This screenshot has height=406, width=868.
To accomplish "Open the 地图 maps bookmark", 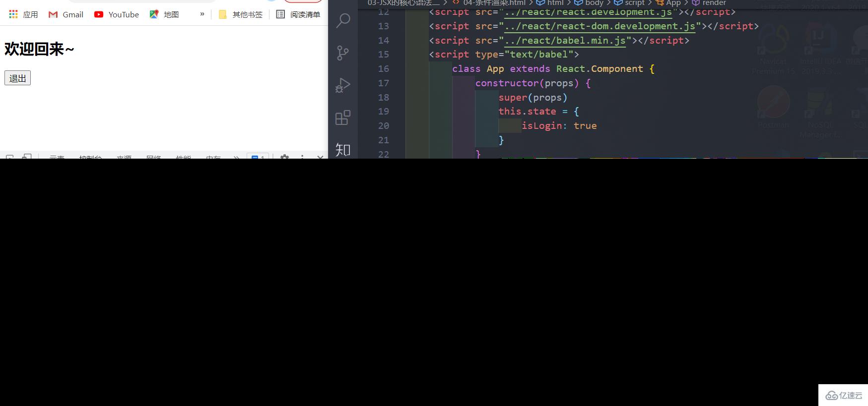I will pos(164,14).
